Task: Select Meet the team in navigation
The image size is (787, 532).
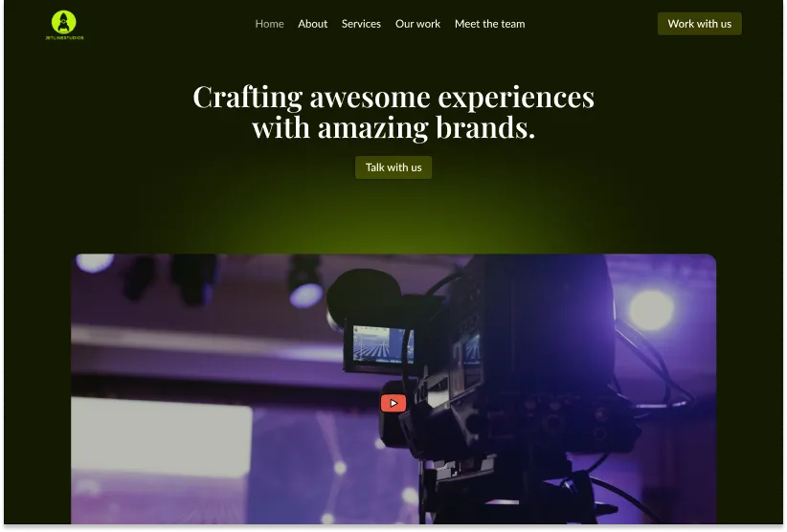Action: click(x=489, y=24)
